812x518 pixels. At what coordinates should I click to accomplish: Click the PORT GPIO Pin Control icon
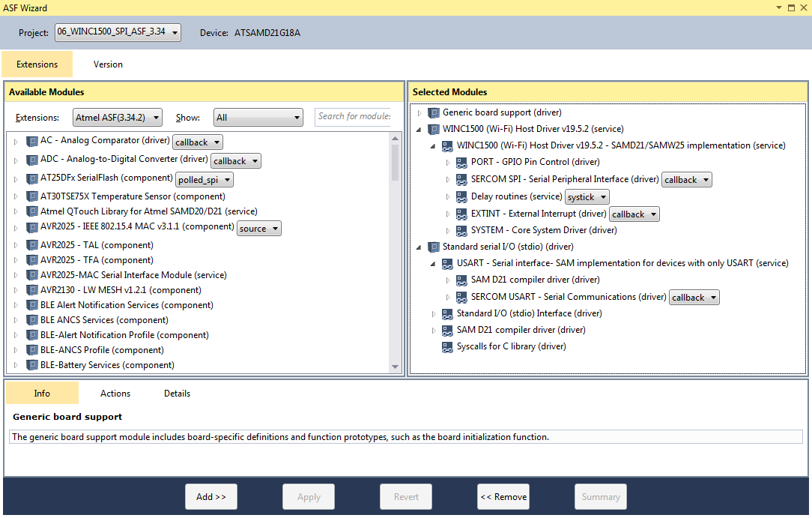(462, 163)
